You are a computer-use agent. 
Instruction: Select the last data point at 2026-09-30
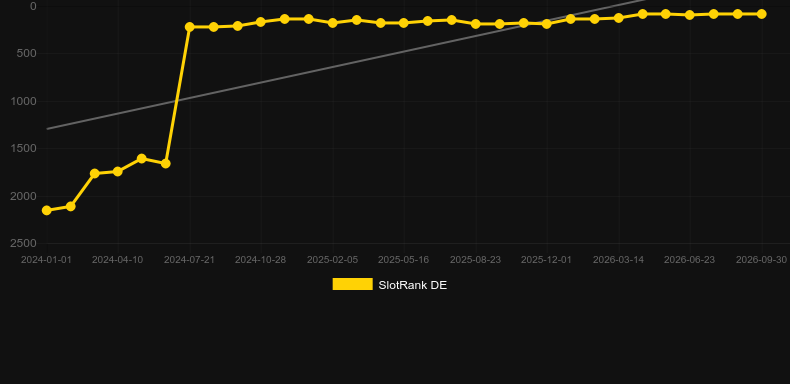[x=761, y=14]
